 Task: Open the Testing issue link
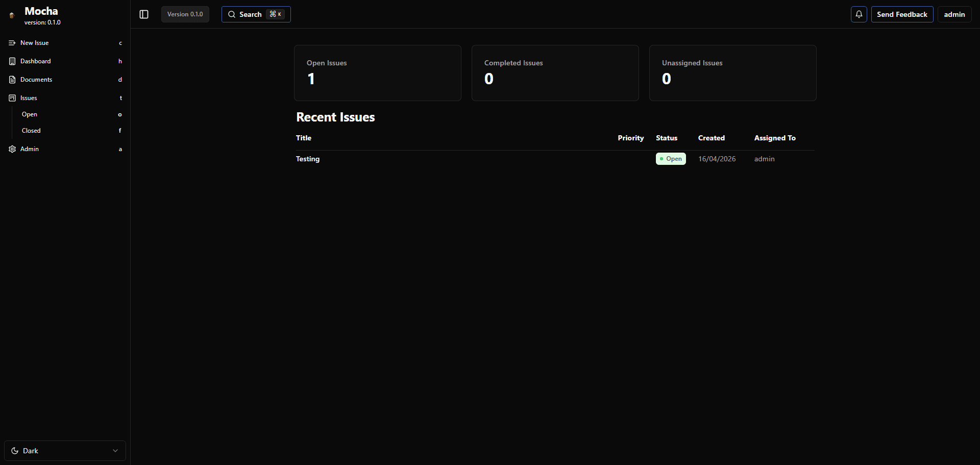[x=307, y=159]
